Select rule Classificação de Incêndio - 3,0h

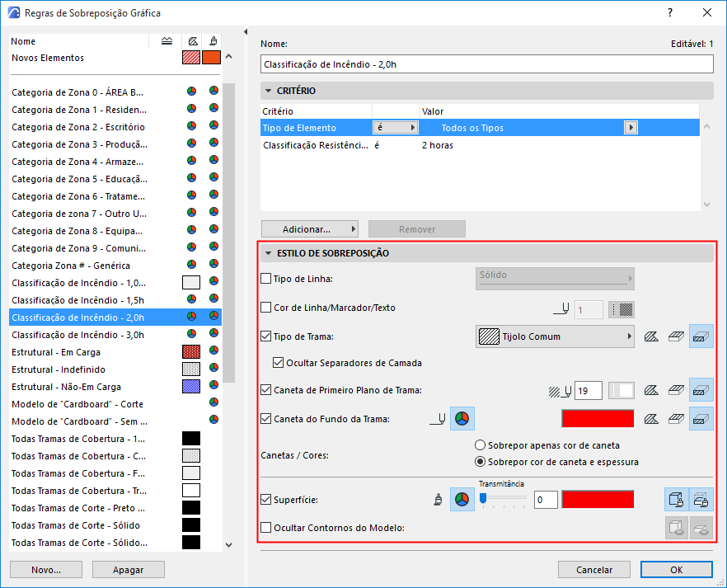[x=115, y=335]
